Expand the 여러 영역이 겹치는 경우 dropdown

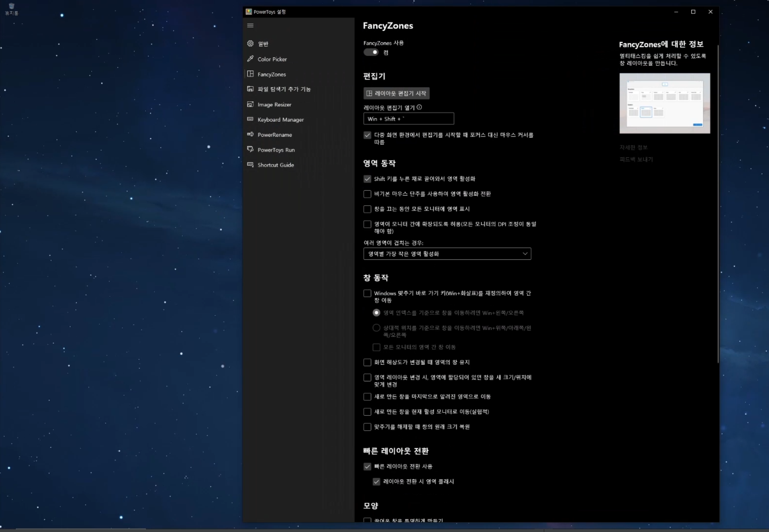pyautogui.click(x=447, y=254)
